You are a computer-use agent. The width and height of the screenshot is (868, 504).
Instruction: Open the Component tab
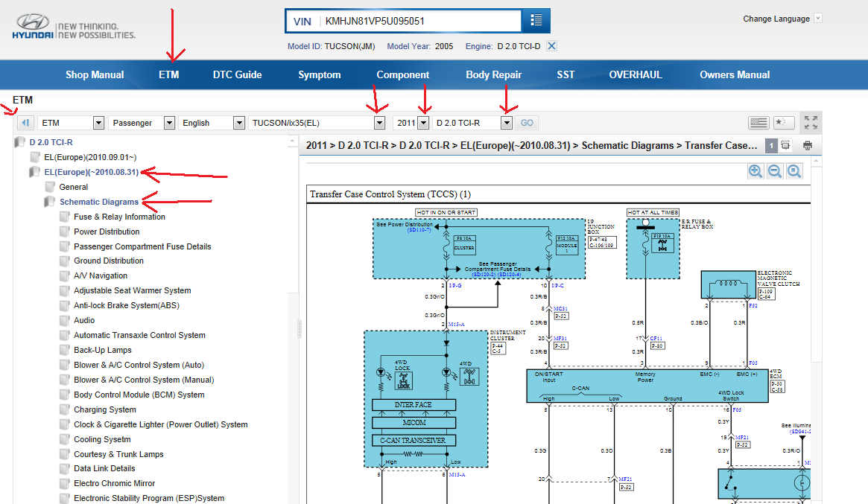coord(403,74)
